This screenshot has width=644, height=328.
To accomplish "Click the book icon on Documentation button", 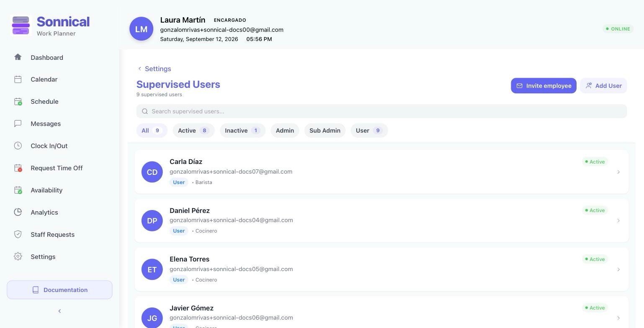I will (36, 290).
